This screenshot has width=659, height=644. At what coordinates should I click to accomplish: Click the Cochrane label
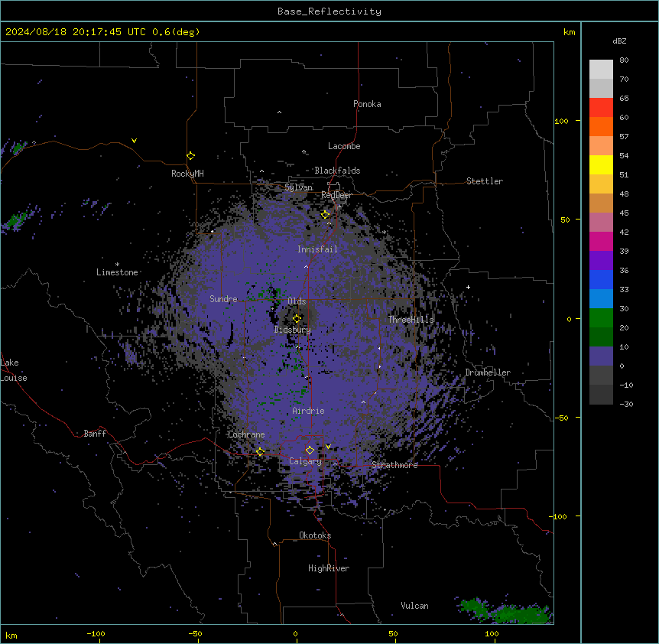click(246, 434)
